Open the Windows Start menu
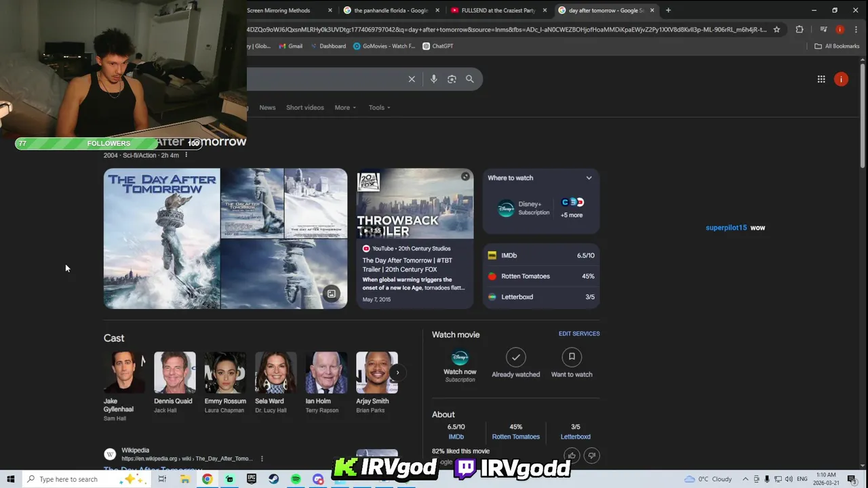This screenshot has width=868, height=488. tap(10, 479)
